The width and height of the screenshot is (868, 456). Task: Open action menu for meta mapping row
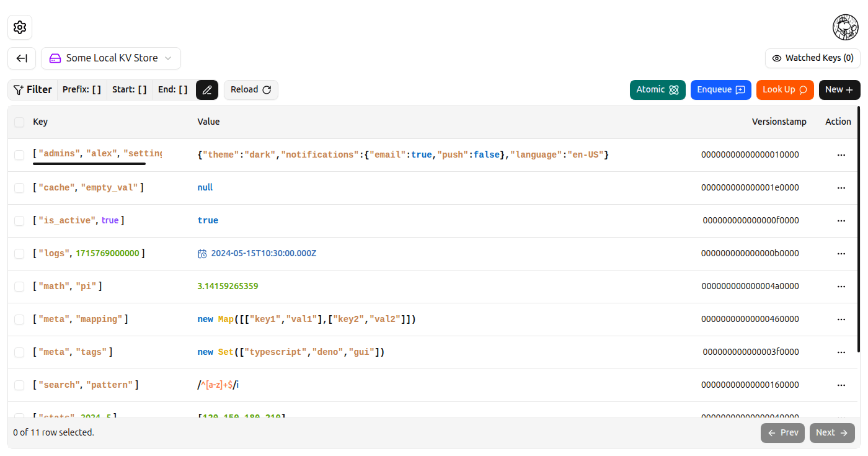click(x=841, y=320)
